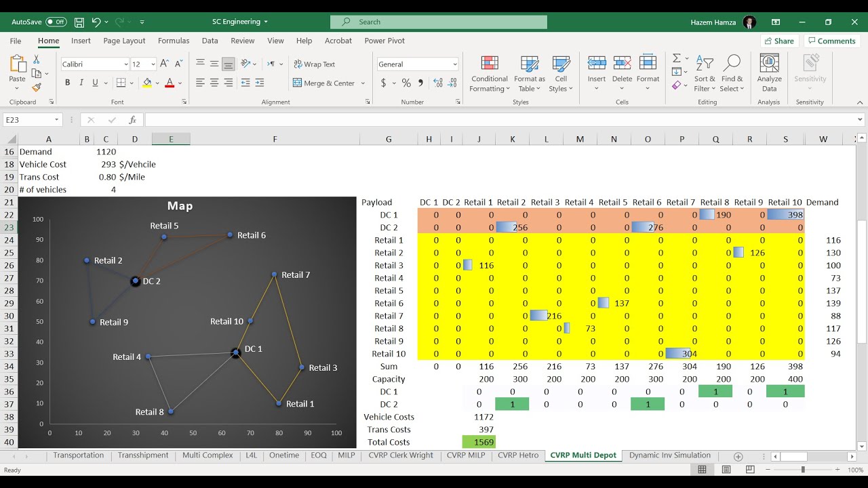Switch to Transshipment sheet tab
This screenshot has height=488, width=868.
point(143,455)
